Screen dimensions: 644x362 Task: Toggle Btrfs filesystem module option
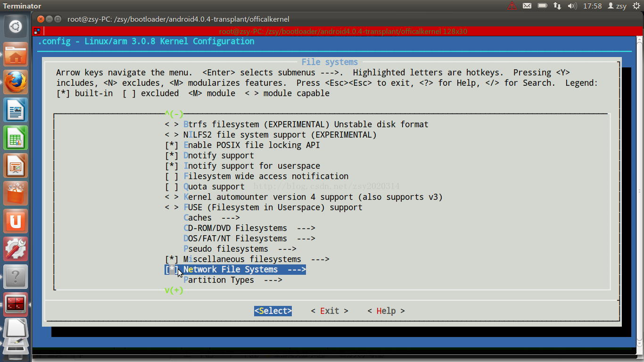pos(172,124)
